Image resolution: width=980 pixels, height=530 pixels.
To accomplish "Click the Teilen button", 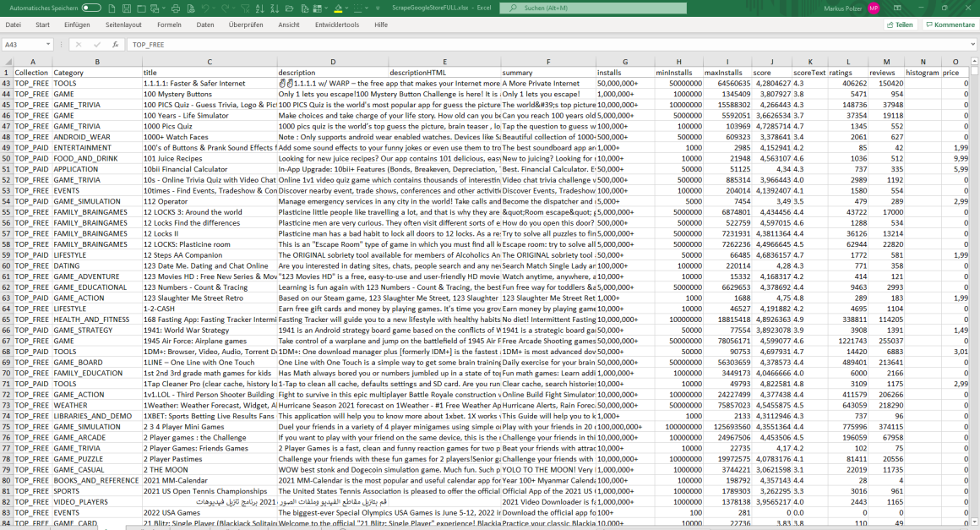I will coord(900,25).
